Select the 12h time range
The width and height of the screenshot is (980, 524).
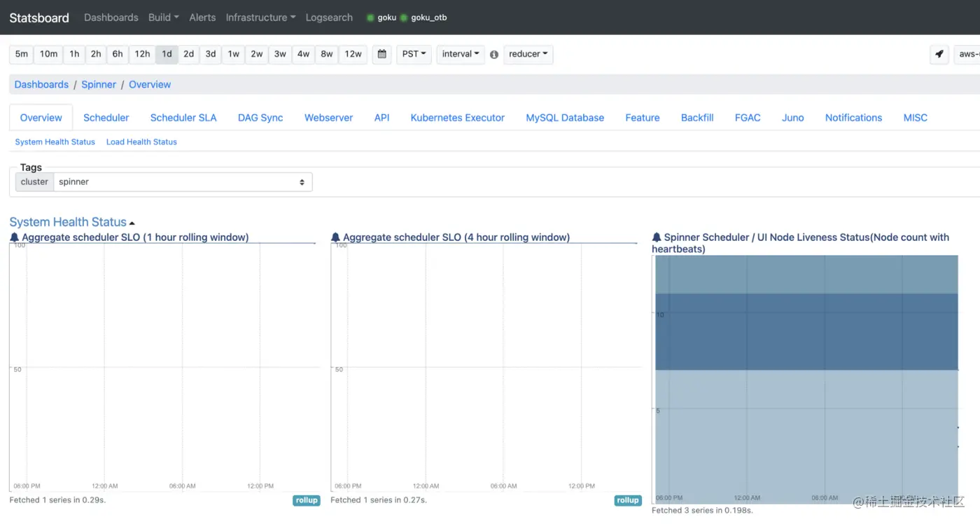click(142, 54)
